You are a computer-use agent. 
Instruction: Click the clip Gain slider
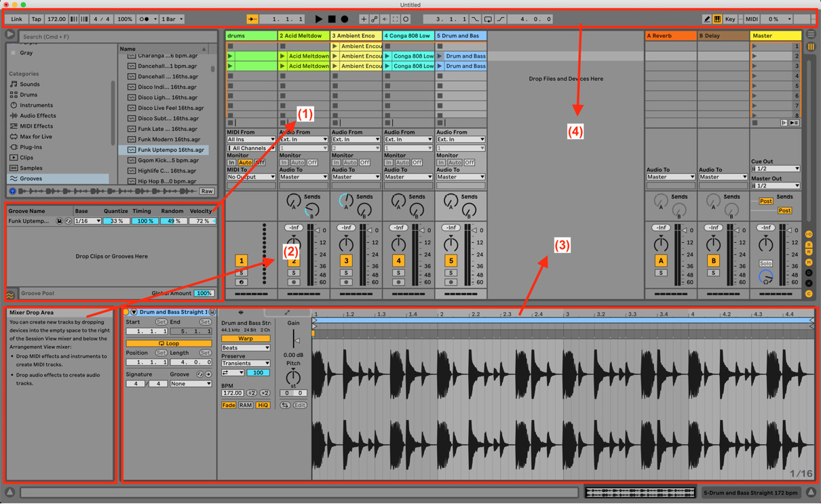click(293, 341)
